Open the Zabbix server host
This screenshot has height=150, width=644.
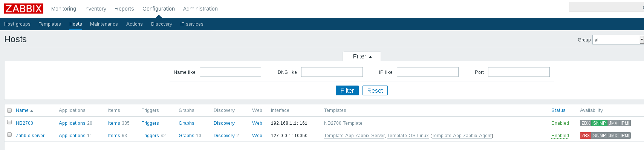30,136
